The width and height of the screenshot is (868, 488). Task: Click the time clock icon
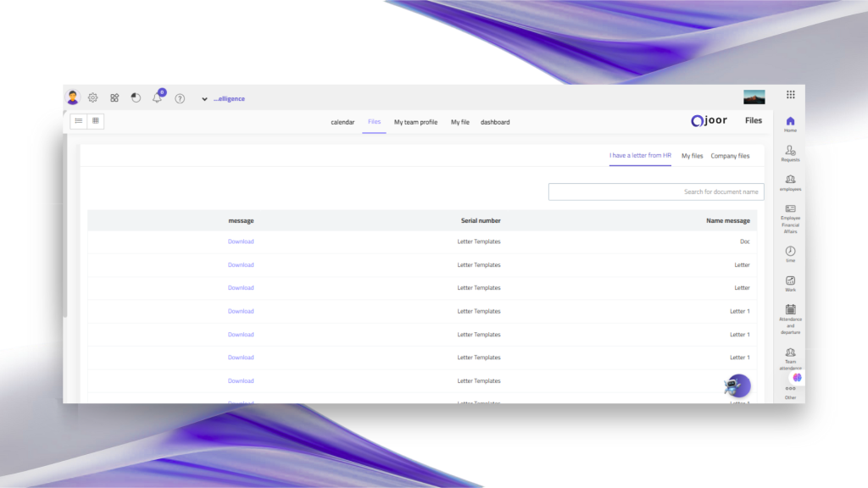click(790, 253)
